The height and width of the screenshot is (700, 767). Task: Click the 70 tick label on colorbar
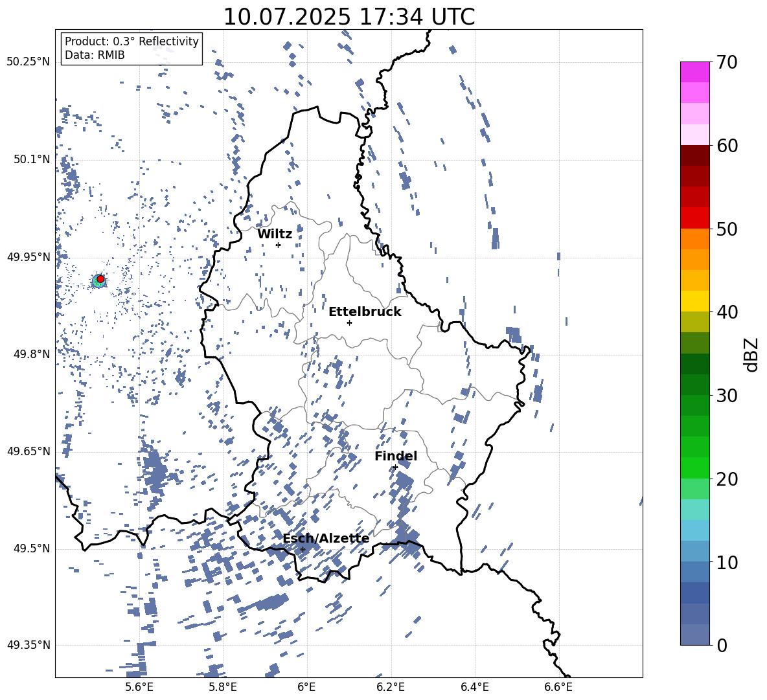[x=727, y=63]
